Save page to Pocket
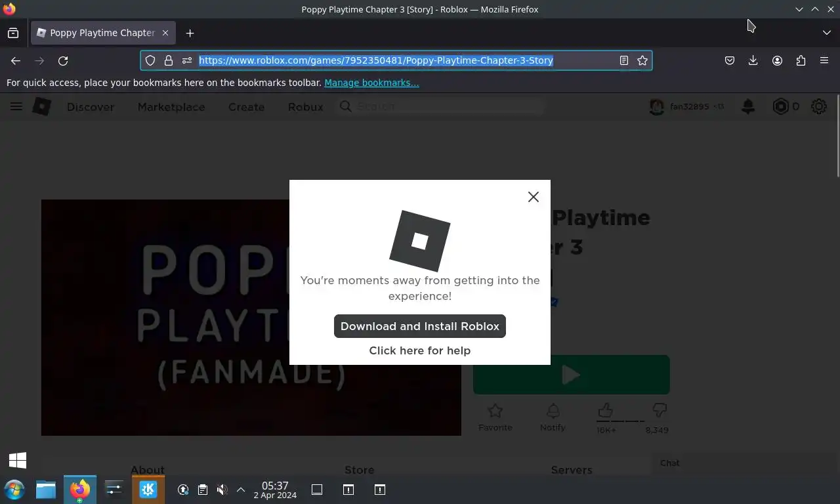This screenshot has width=840, height=504. pos(730,60)
